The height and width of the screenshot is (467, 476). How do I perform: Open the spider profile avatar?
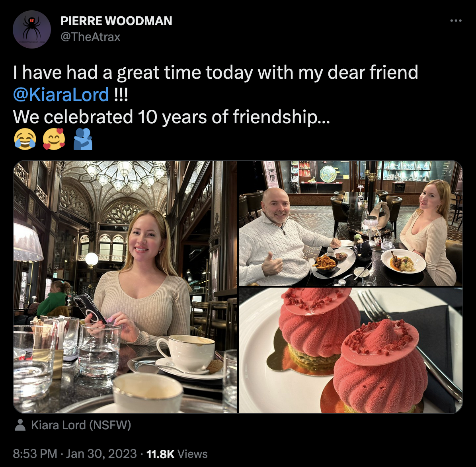click(x=32, y=29)
